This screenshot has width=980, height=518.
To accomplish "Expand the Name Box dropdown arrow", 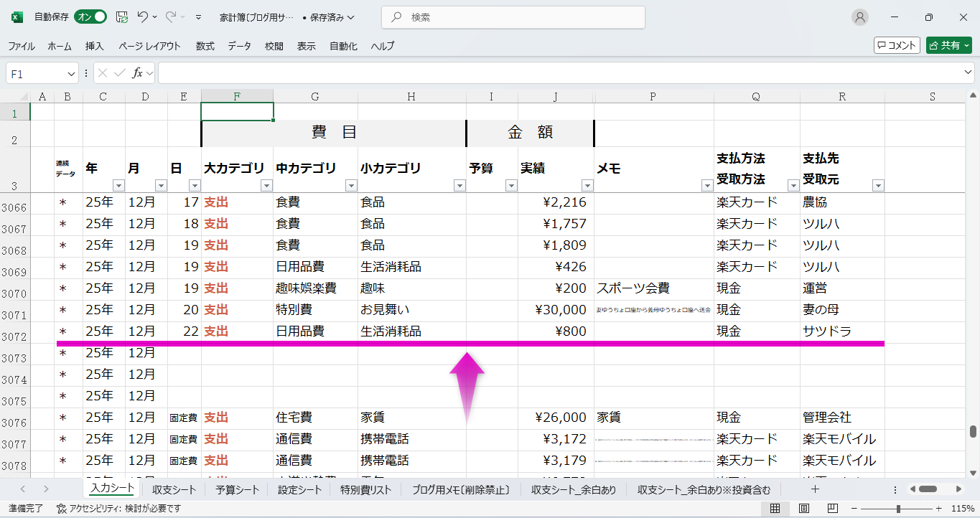I will (x=71, y=74).
